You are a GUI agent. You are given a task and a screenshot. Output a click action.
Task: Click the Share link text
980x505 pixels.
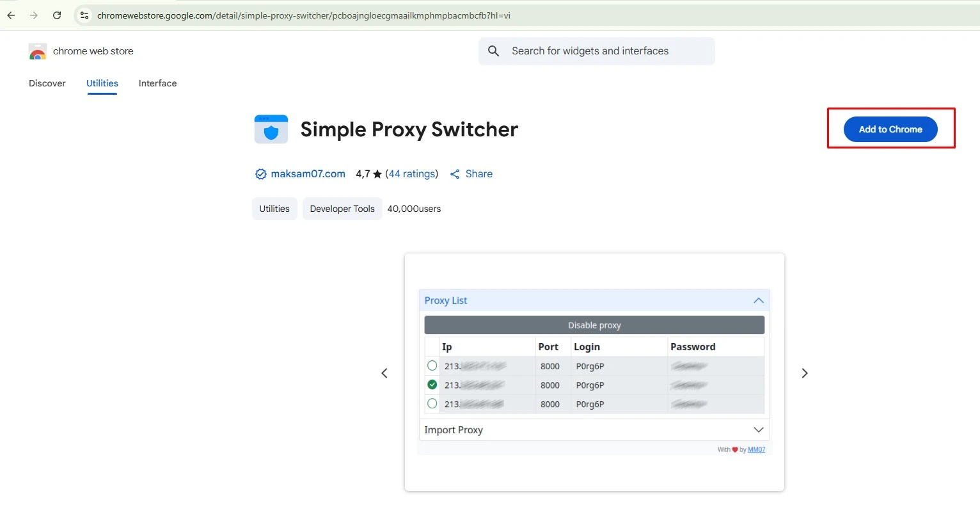(479, 174)
